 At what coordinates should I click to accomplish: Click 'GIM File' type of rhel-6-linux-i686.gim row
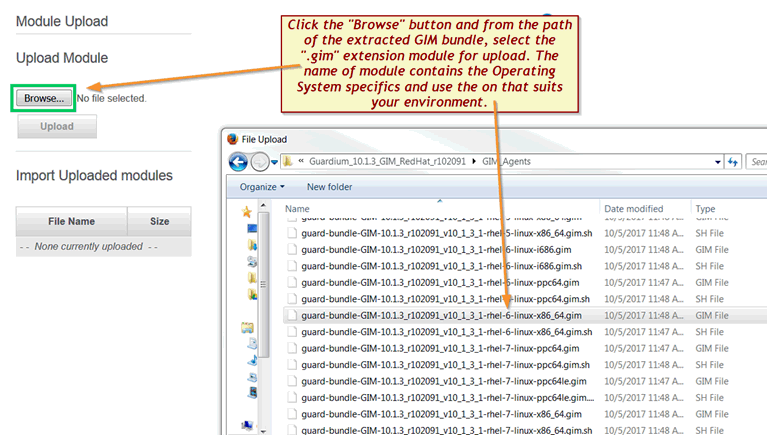712,250
